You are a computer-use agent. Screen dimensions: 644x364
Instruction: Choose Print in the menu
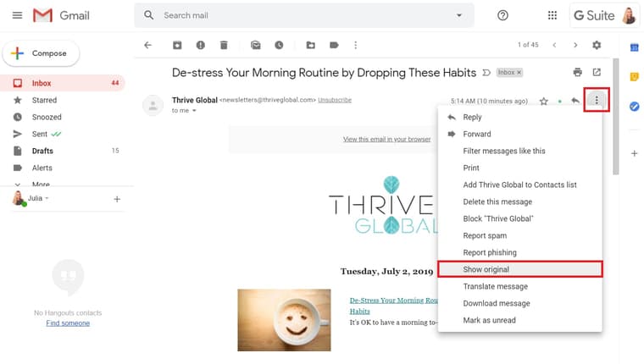[520, 168]
